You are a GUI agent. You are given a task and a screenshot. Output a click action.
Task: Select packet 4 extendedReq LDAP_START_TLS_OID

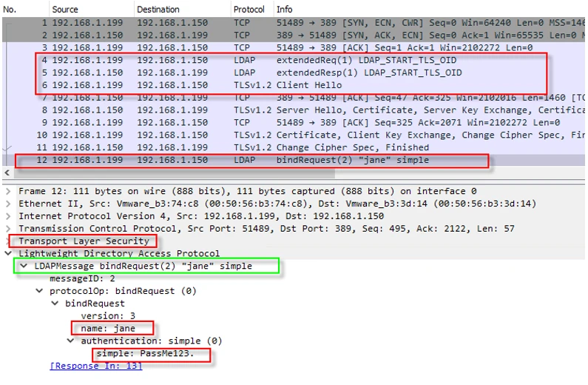click(x=296, y=60)
